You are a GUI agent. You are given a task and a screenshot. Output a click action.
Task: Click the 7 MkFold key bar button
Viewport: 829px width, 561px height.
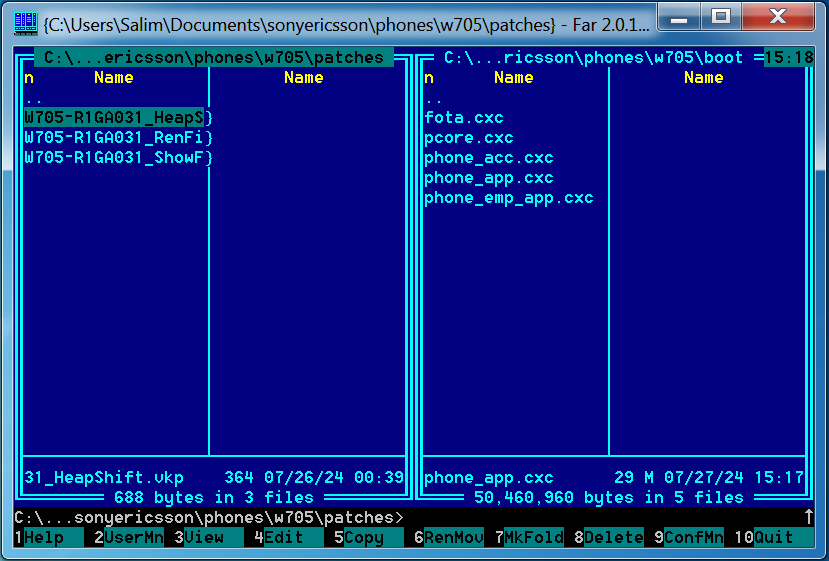click(529, 538)
